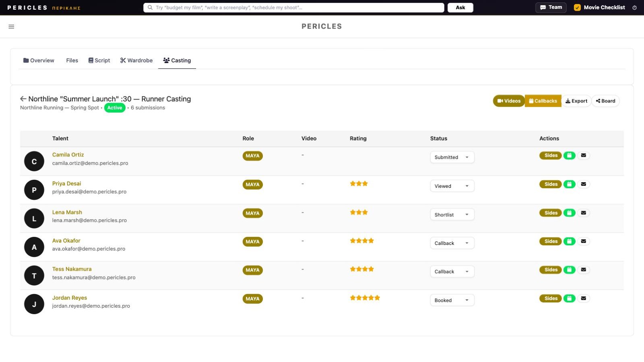
Task: Go back using the arrow before Northline title
Action: [x=23, y=99]
